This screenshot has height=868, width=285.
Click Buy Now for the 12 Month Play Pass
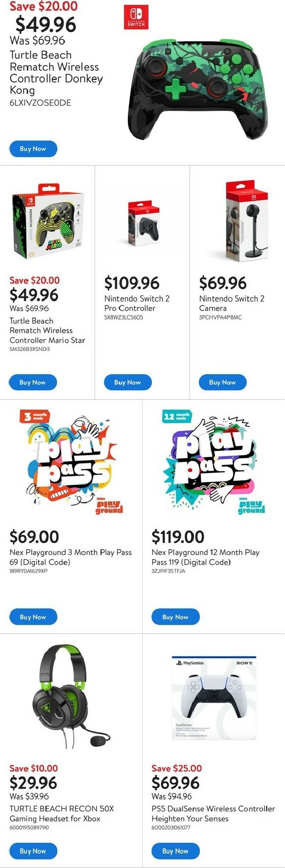[176, 617]
